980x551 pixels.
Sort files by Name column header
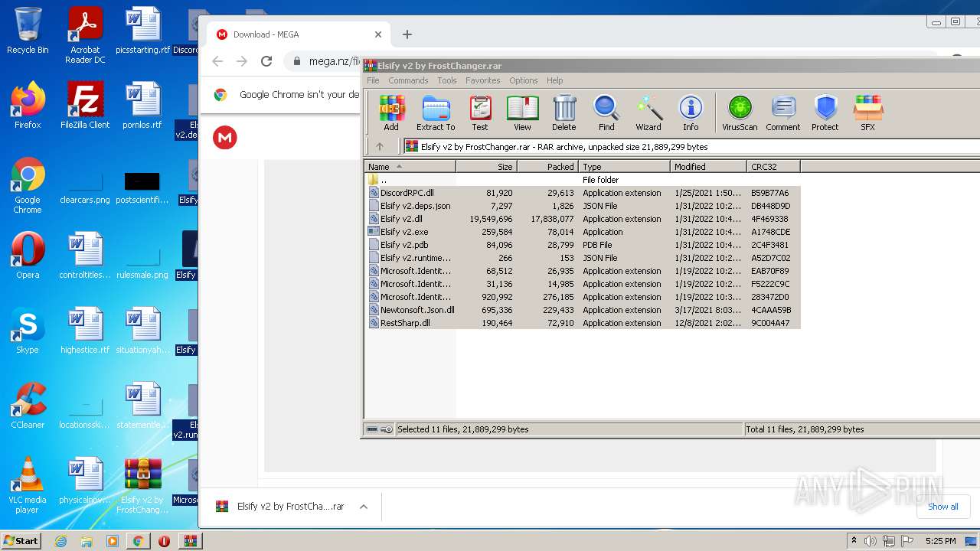pos(410,166)
